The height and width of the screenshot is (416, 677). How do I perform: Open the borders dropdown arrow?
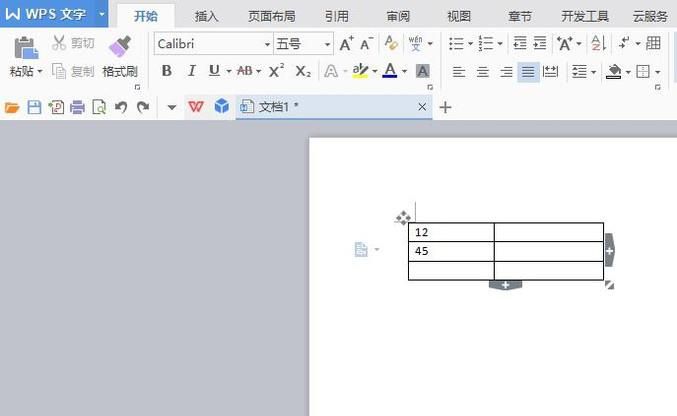tap(658, 72)
